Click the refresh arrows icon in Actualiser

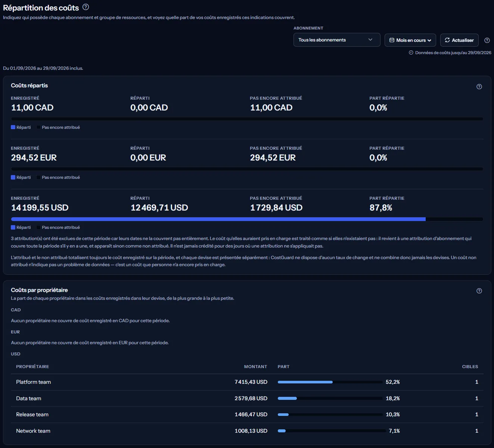pos(447,40)
